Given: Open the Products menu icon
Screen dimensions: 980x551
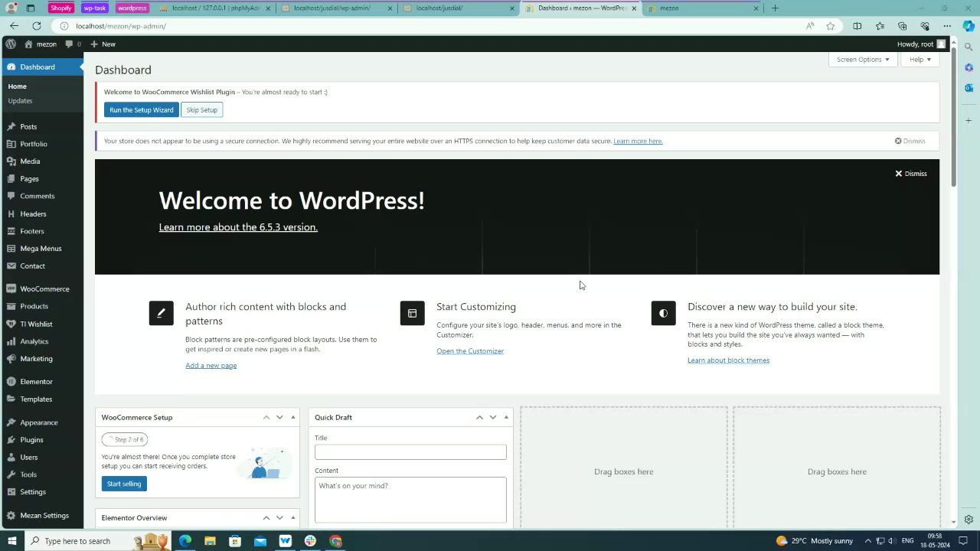Looking at the screenshot, I should [11, 306].
